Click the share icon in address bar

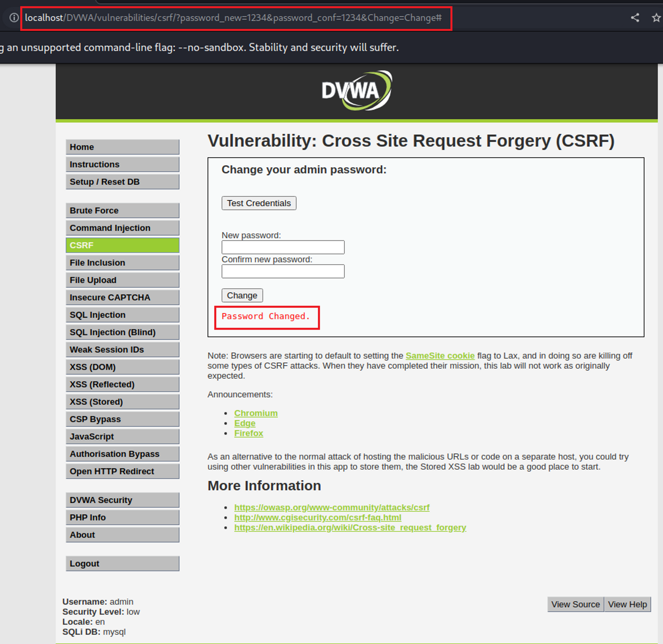click(635, 18)
